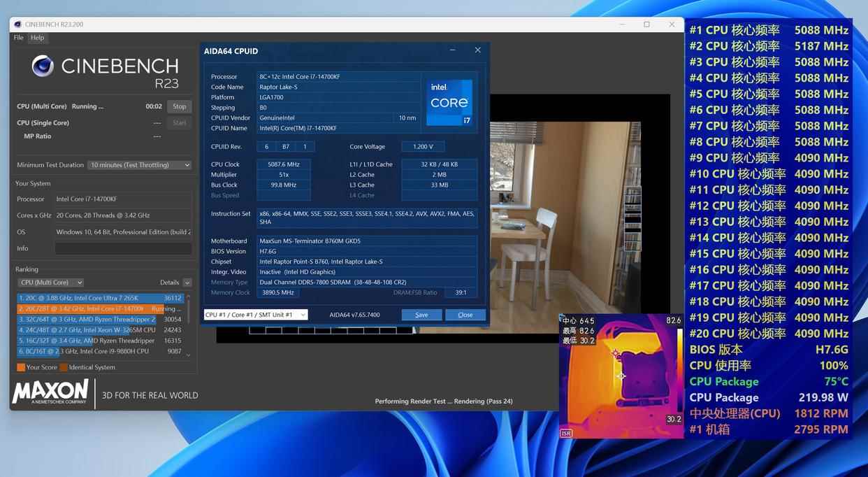Screen dimensions: 868x477
Task: Click the Cinebench R23 sphere logo
Action: (x=43, y=66)
